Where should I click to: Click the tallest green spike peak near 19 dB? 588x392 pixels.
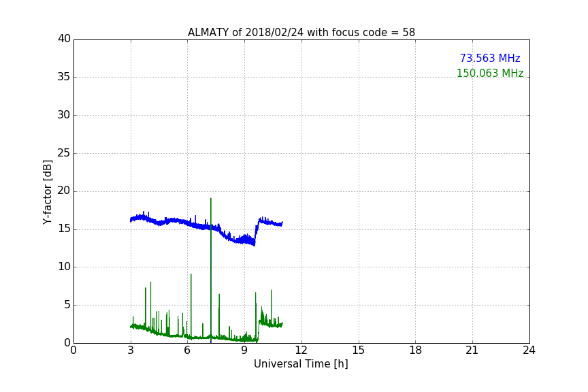211,199
